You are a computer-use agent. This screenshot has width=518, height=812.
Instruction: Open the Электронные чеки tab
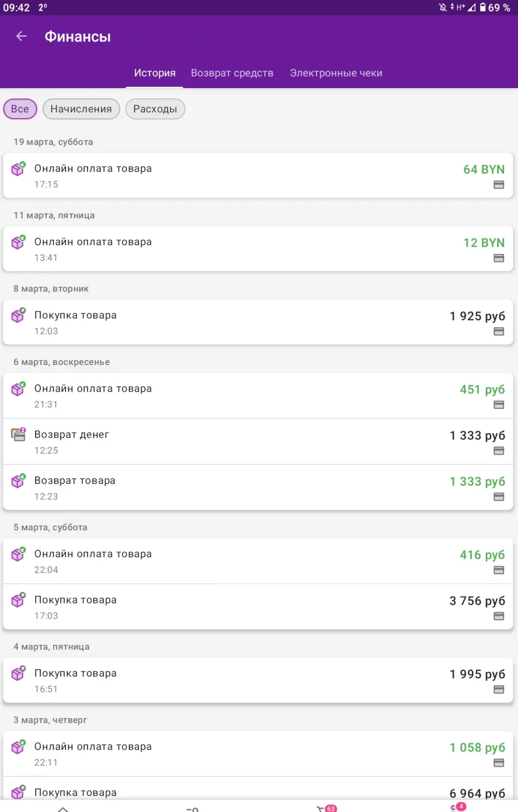[336, 73]
